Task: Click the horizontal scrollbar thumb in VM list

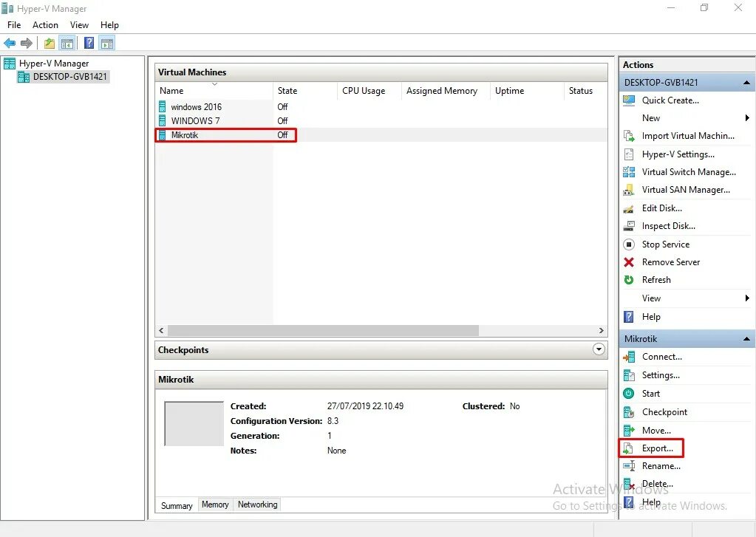Action: (x=323, y=331)
